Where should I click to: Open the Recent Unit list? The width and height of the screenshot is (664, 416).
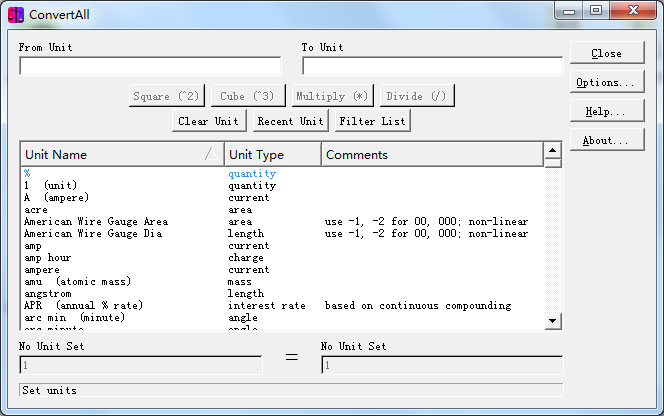point(290,121)
